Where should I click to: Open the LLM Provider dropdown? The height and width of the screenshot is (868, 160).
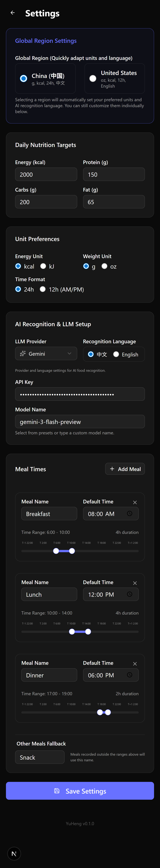pos(46,353)
